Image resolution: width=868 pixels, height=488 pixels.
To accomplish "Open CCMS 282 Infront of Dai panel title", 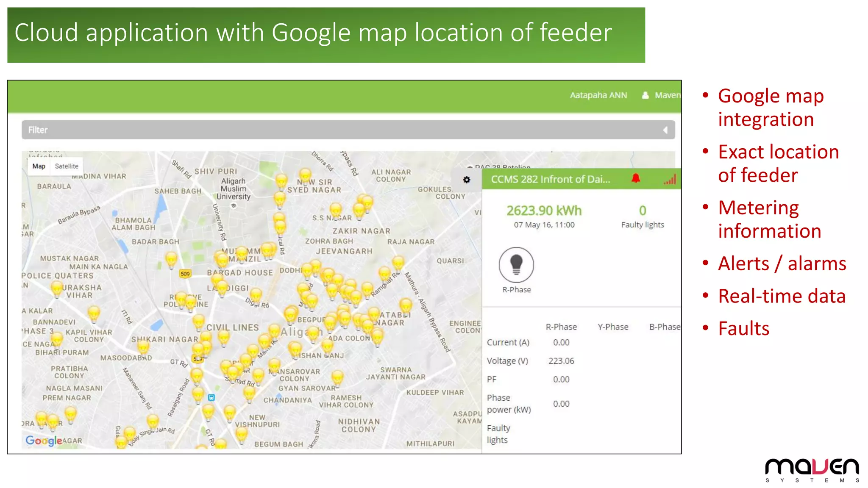I will tap(551, 179).
